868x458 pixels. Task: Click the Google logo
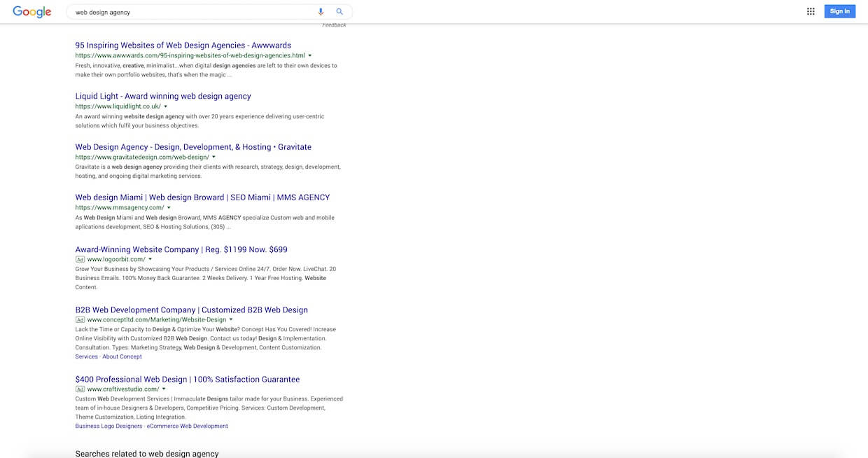click(x=32, y=11)
